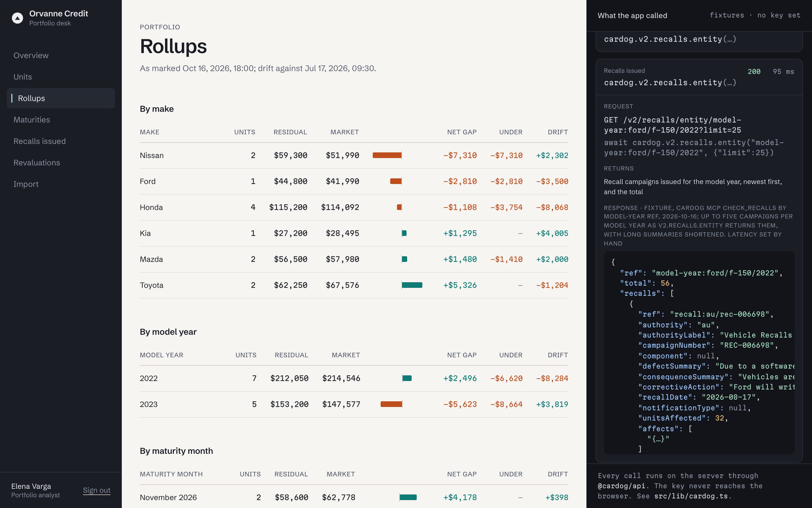Click the GET request URL text
Image resolution: width=812 pixels, height=508 pixels.
(x=672, y=125)
